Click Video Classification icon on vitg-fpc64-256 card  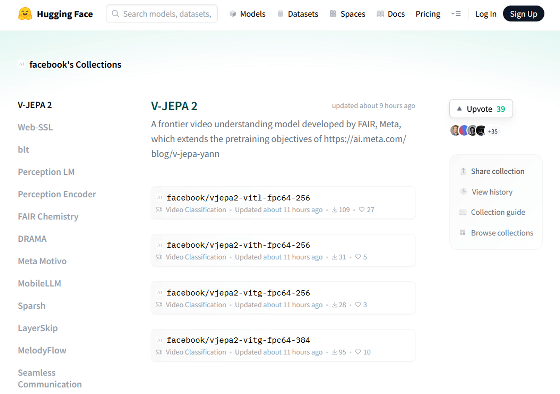click(x=159, y=305)
